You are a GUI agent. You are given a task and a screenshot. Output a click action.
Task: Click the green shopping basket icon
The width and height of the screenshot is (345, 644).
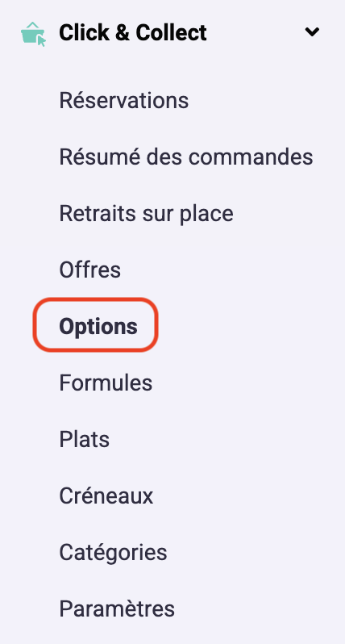tap(33, 34)
